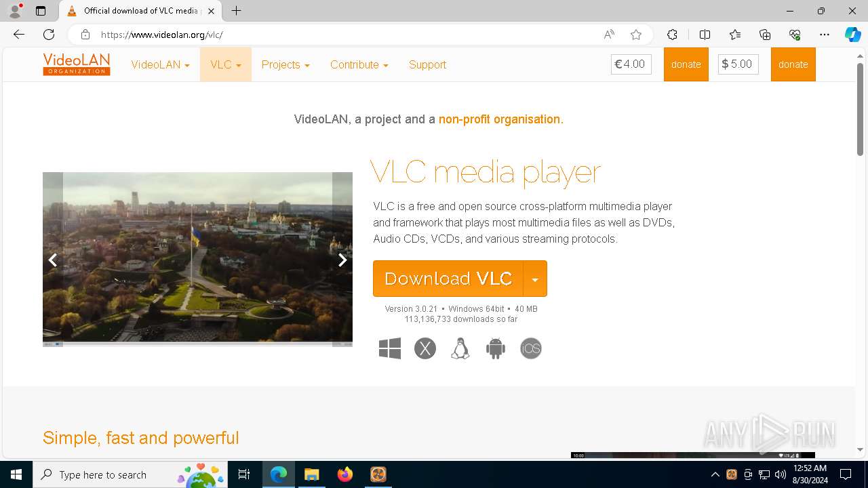This screenshot has width=868, height=488.
Task: Open Download VLC dropdown arrow
Action: 535,279
